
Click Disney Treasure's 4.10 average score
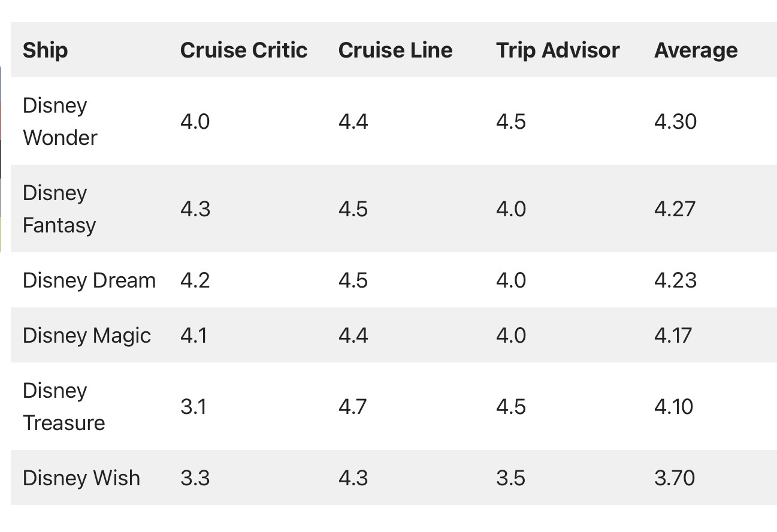674,407
